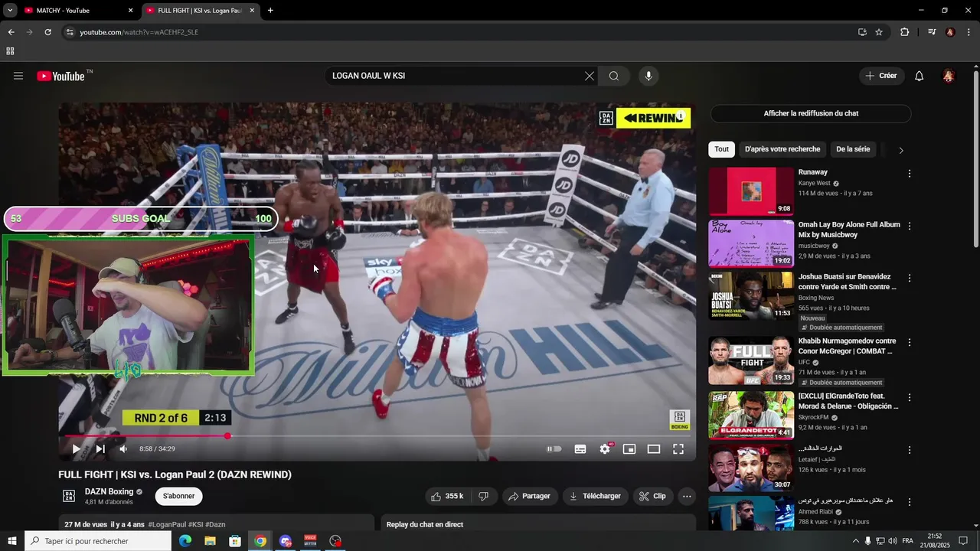The image size is (980, 551).
Task: Open options for Khabib Nurmagomedov video
Action: pyautogui.click(x=910, y=342)
